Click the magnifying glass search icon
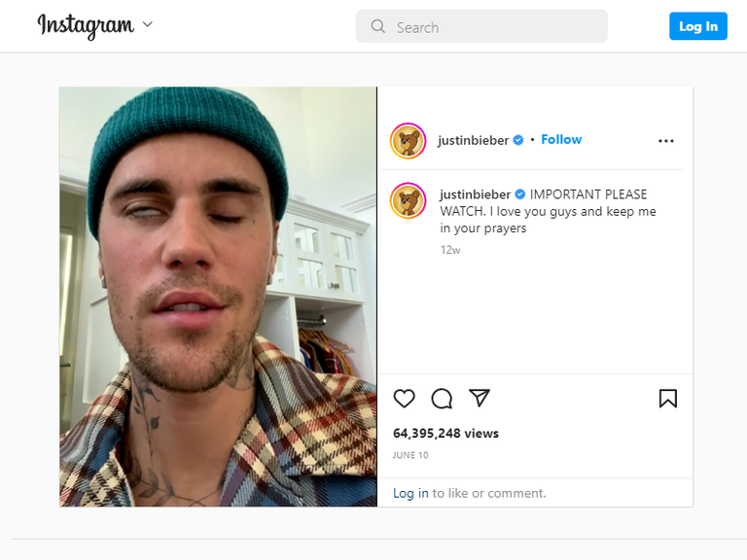747x560 pixels. coord(377,26)
